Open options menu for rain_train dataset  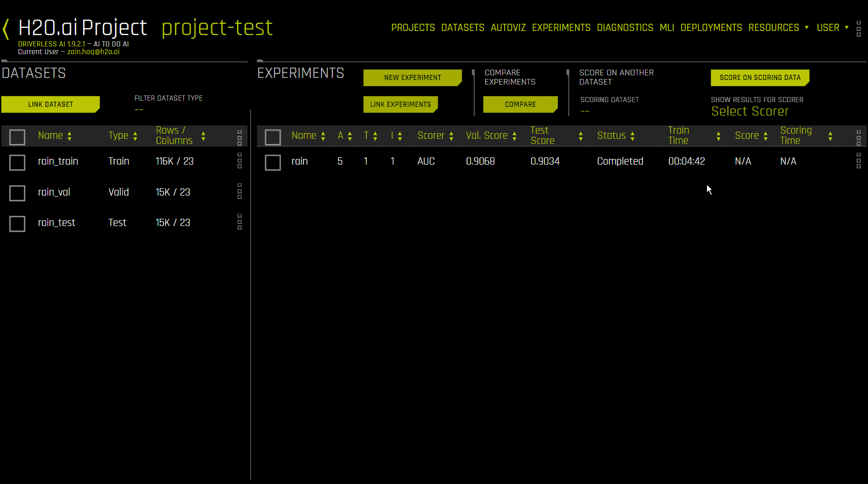click(239, 161)
